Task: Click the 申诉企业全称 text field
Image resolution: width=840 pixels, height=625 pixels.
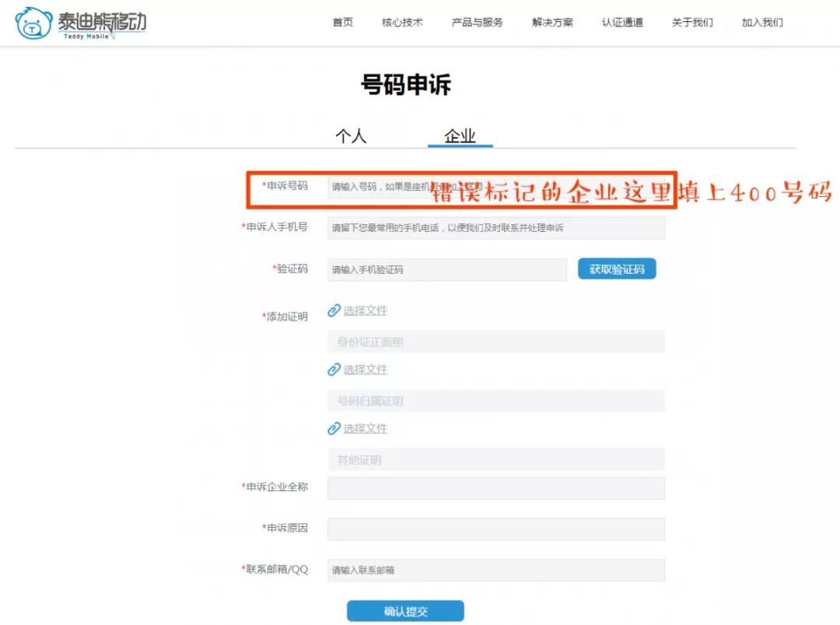Action: click(x=495, y=488)
